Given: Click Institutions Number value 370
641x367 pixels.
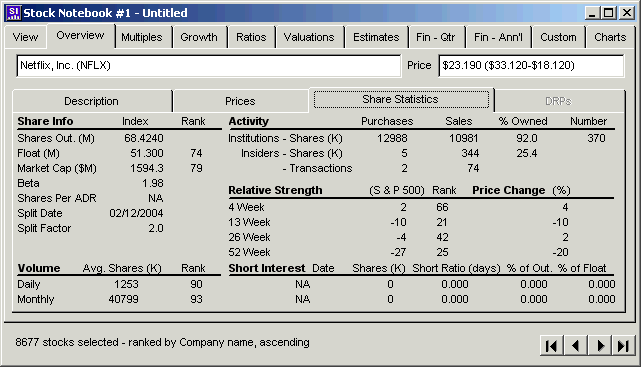Looking at the screenshot, I should point(596,139).
